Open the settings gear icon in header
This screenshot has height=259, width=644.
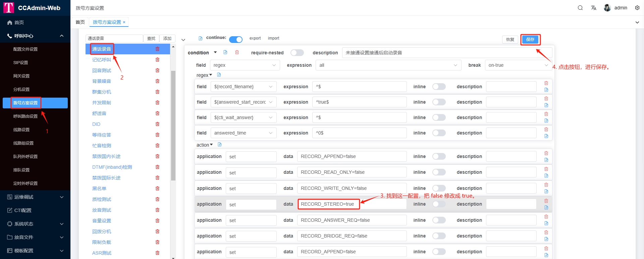click(x=637, y=8)
